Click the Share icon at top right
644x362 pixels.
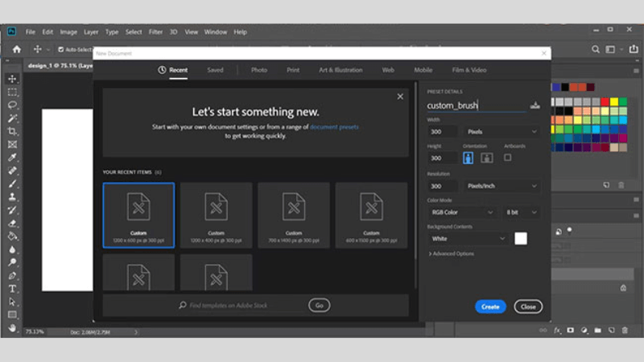point(634,49)
